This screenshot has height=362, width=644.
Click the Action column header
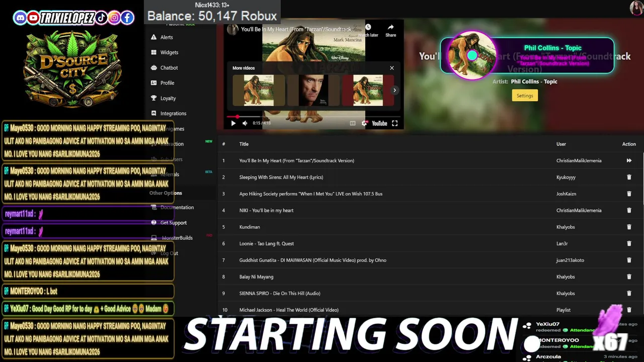[x=629, y=144]
